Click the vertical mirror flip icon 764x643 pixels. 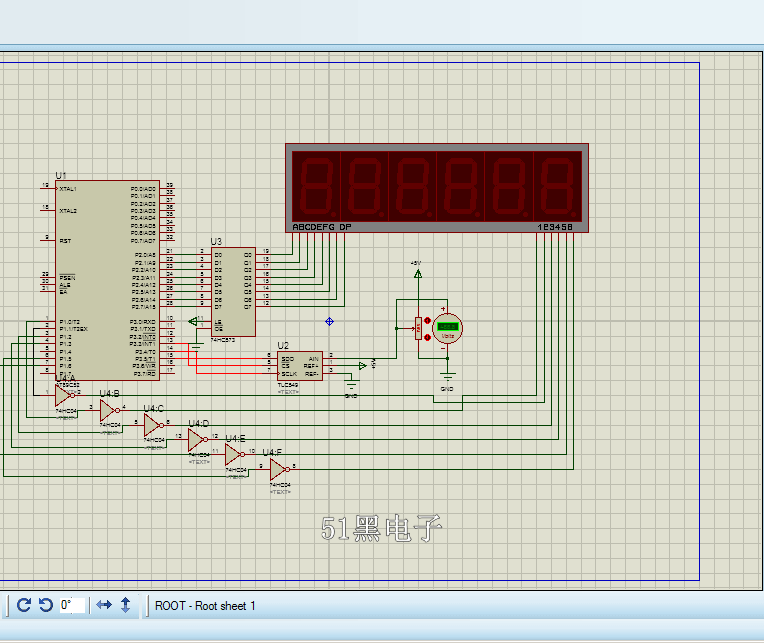[x=126, y=605]
